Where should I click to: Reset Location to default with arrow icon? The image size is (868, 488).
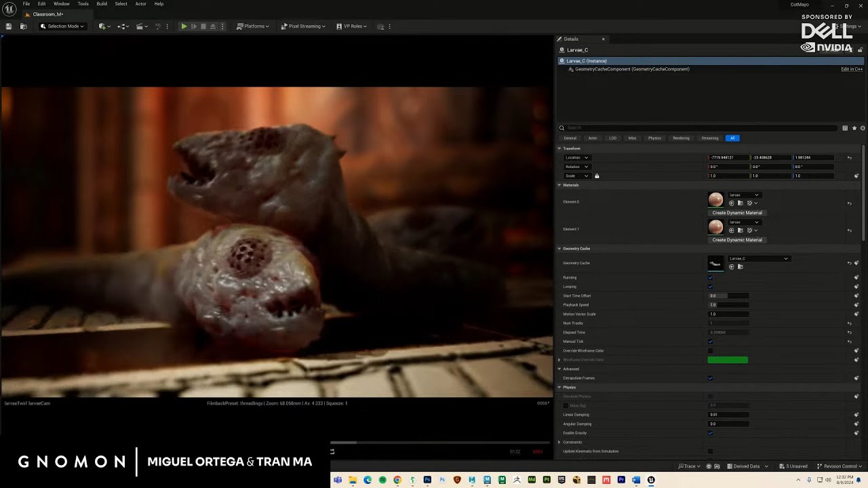click(849, 158)
